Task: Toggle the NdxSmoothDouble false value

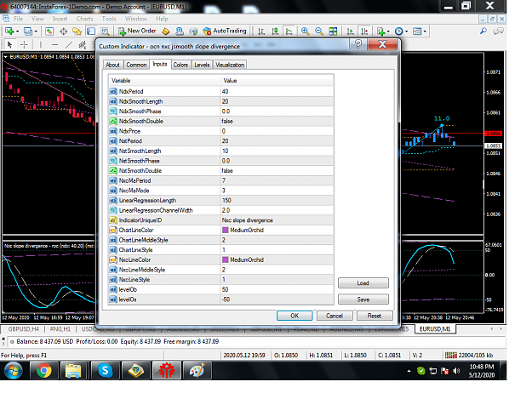Action: tap(277, 122)
